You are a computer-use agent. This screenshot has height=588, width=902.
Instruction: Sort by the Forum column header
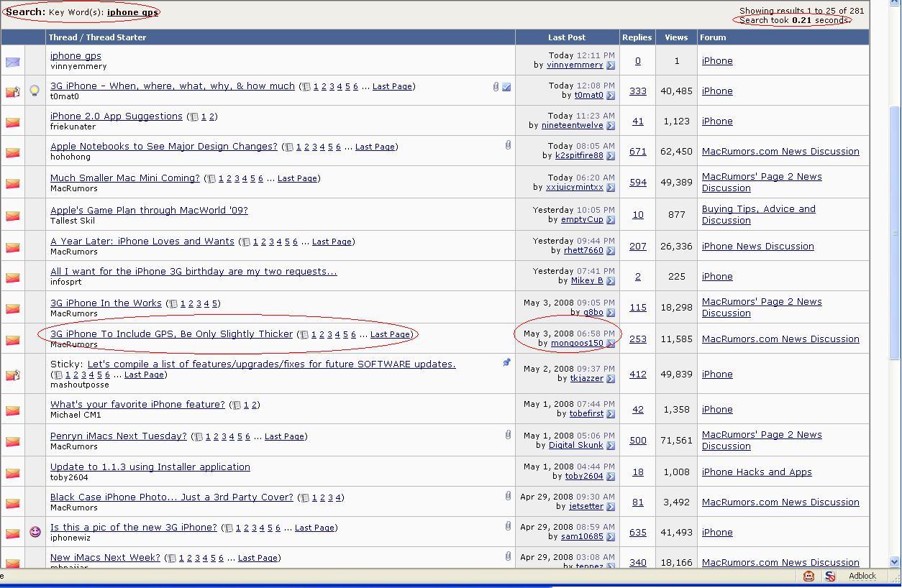[713, 37]
